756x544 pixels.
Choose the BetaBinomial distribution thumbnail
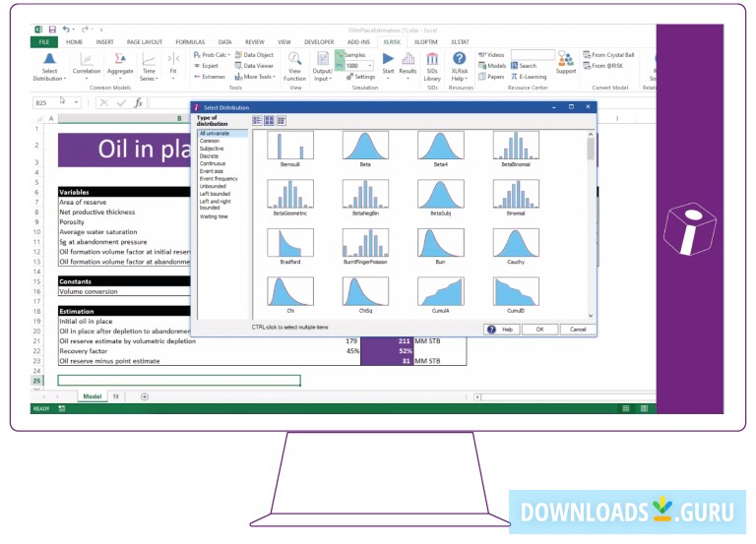pyautogui.click(x=516, y=146)
